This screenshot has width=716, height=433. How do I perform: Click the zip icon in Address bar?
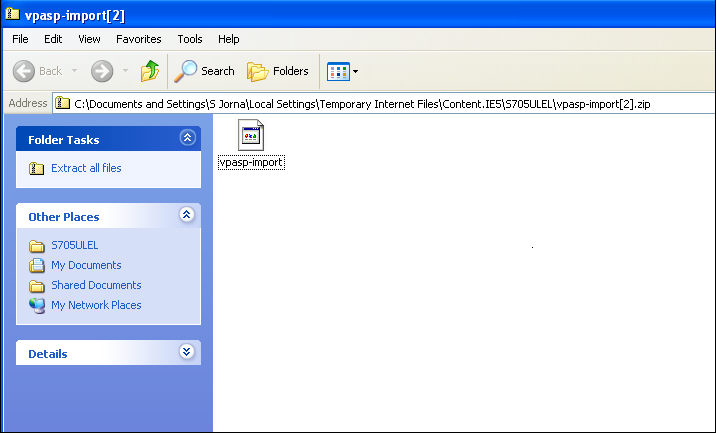tap(63, 104)
